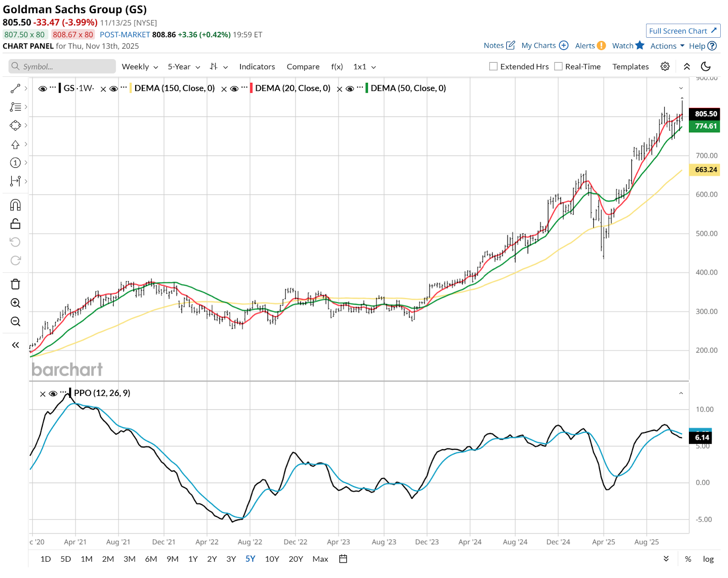728x578 pixels.
Task: Select the 1D time range
Action: (45, 559)
